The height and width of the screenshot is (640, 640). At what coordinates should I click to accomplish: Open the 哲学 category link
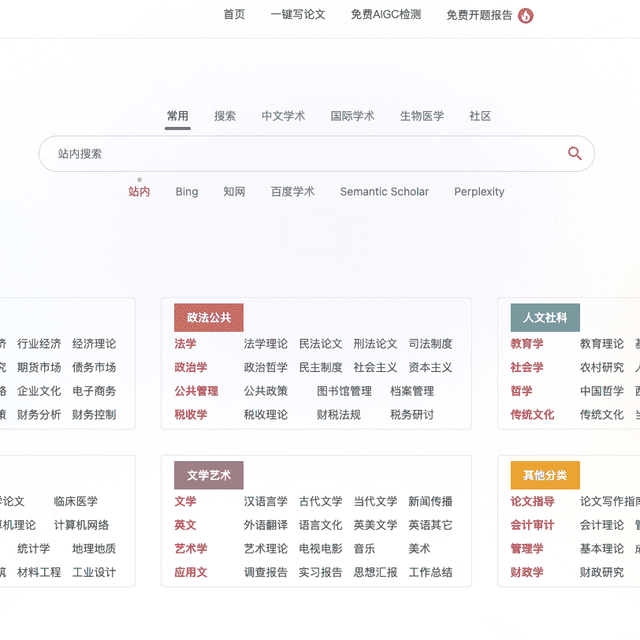click(x=522, y=391)
